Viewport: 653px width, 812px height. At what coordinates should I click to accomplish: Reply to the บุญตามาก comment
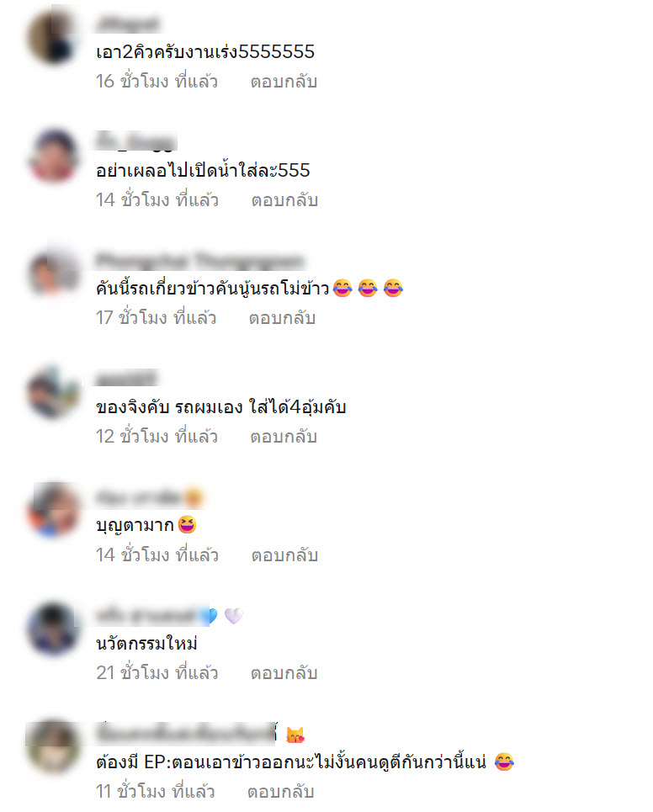(284, 555)
